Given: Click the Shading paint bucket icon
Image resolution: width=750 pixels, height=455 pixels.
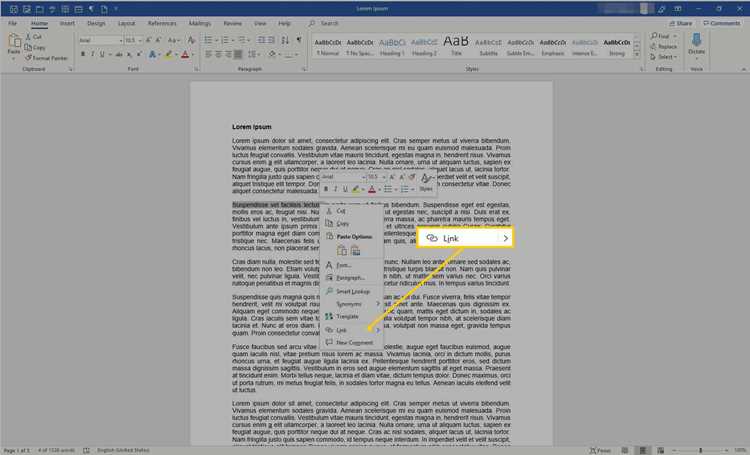Looking at the screenshot, I should 272,55.
